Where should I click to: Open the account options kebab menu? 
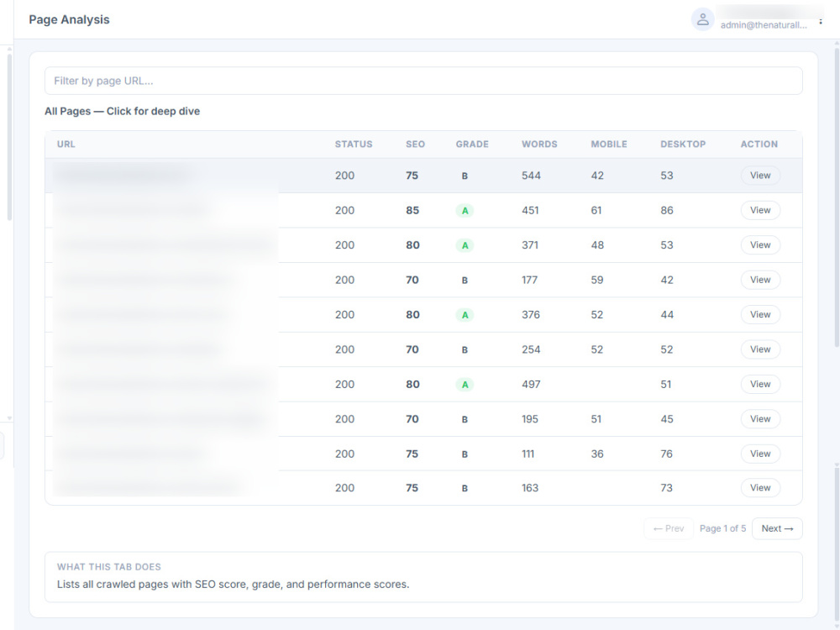[821, 22]
